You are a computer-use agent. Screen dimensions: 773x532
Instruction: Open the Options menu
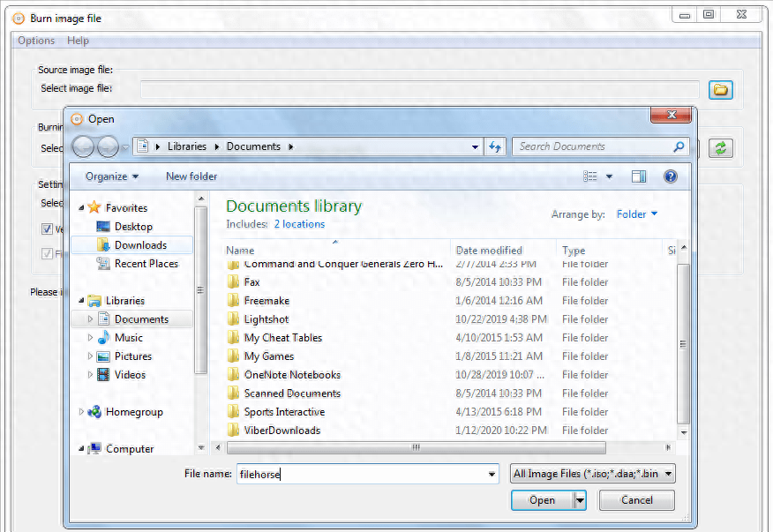click(x=36, y=41)
